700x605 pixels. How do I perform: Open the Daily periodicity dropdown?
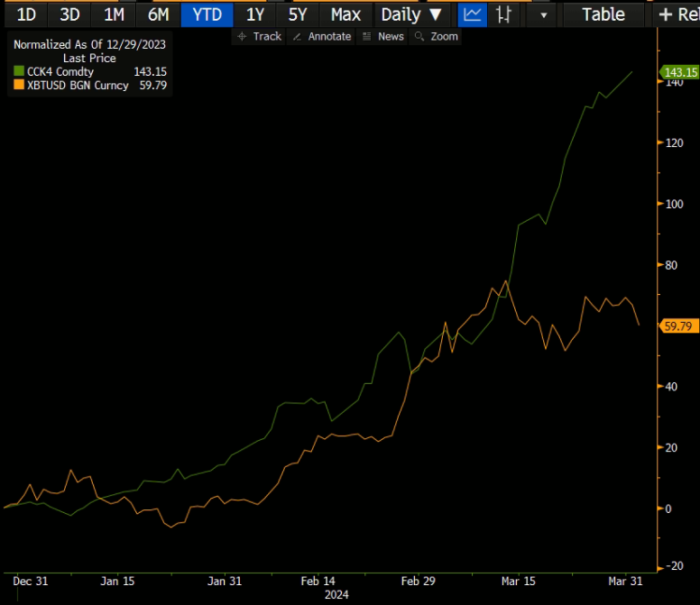tap(411, 14)
